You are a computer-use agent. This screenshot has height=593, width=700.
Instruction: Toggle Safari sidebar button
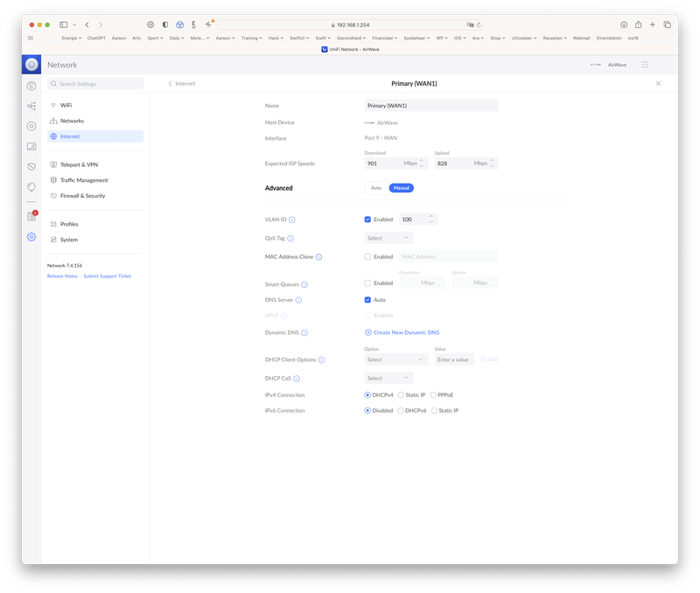[x=63, y=24]
